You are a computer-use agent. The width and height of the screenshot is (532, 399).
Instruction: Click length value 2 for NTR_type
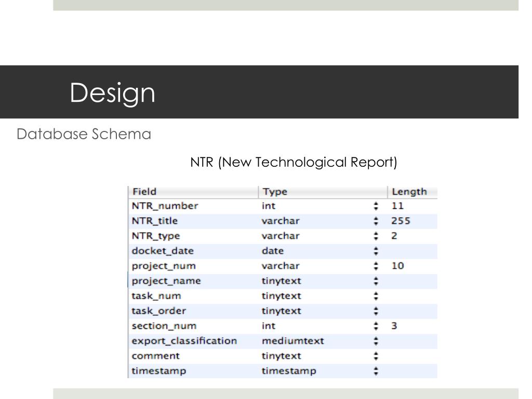coord(394,236)
